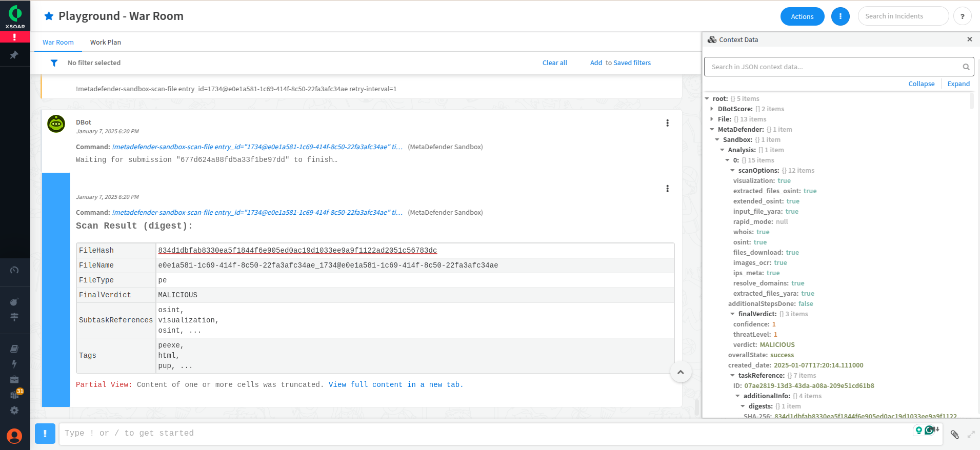Collapse the root node in context tree
This screenshot has height=450, width=980.
pyautogui.click(x=707, y=99)
